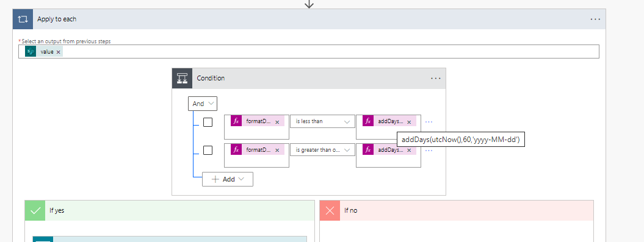Click the 'Select an output from previous steps' label
The height and width of the screenshot is (242, 644).
click(66, 41)
